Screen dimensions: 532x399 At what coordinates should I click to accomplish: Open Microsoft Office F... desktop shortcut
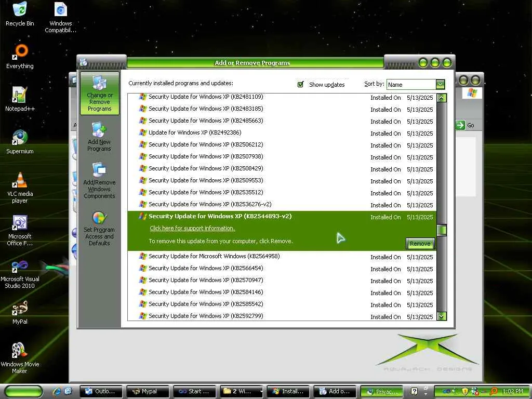tap(20, 230)
